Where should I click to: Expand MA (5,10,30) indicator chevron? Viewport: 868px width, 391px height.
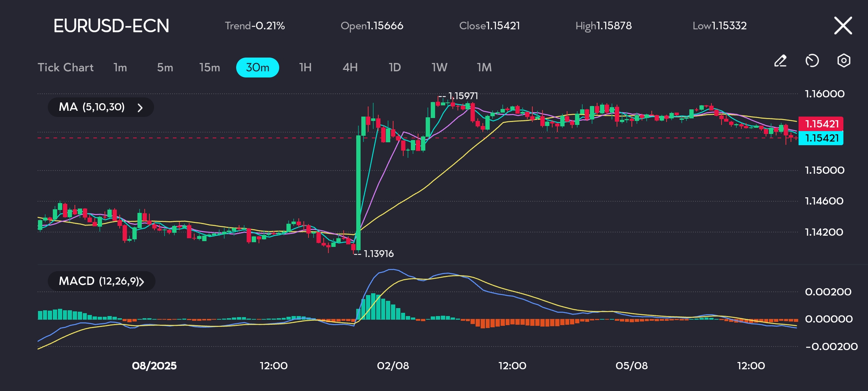[140, 108]
